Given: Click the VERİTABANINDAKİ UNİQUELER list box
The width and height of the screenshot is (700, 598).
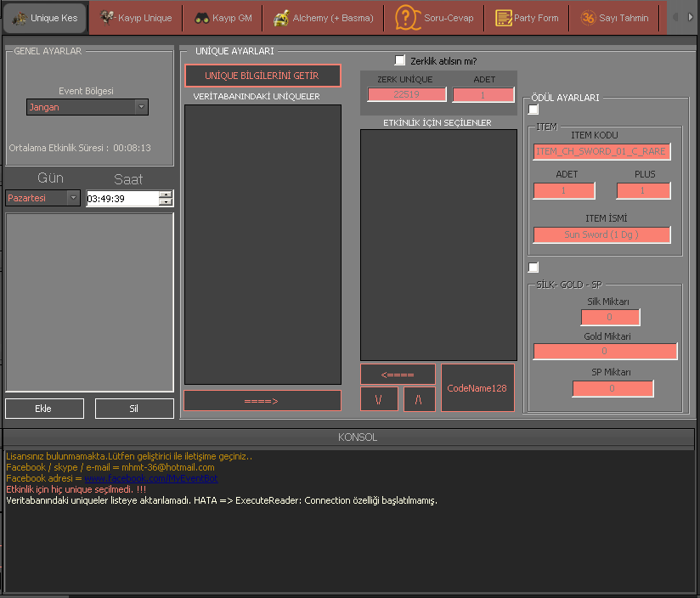Looking at the screenshot, I should 263,245.
